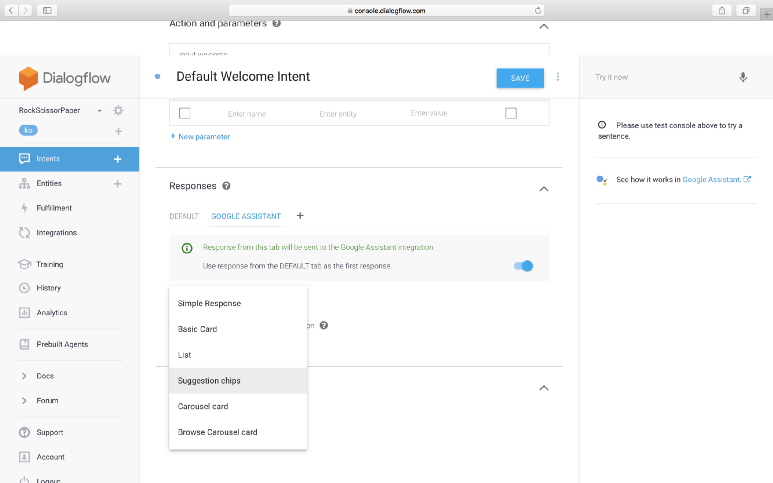Collapse the Responses section
This screenshot has height=483, width=773.
click(543, 187)
